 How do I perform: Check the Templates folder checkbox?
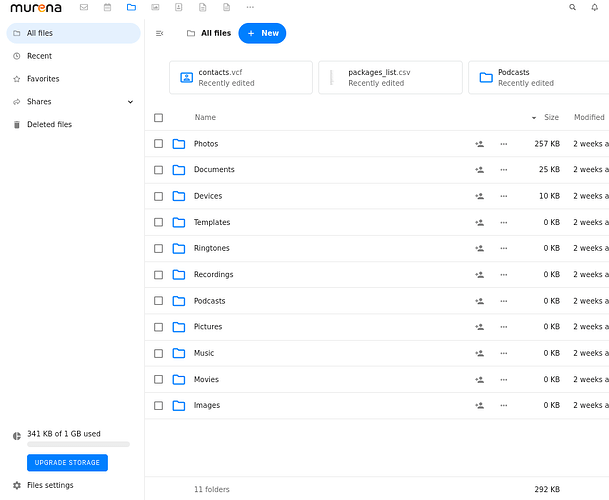(158, 222)
